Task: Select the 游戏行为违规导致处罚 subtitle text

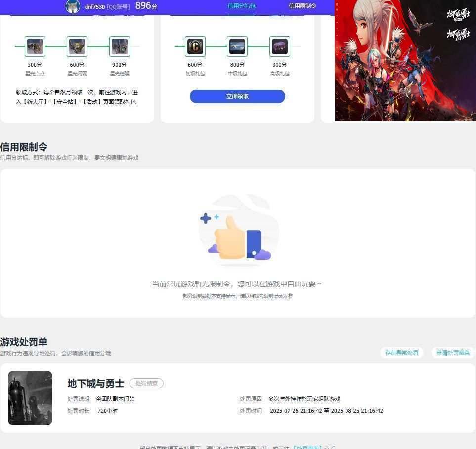Action: pyautogui.click(x=55, y=353)
